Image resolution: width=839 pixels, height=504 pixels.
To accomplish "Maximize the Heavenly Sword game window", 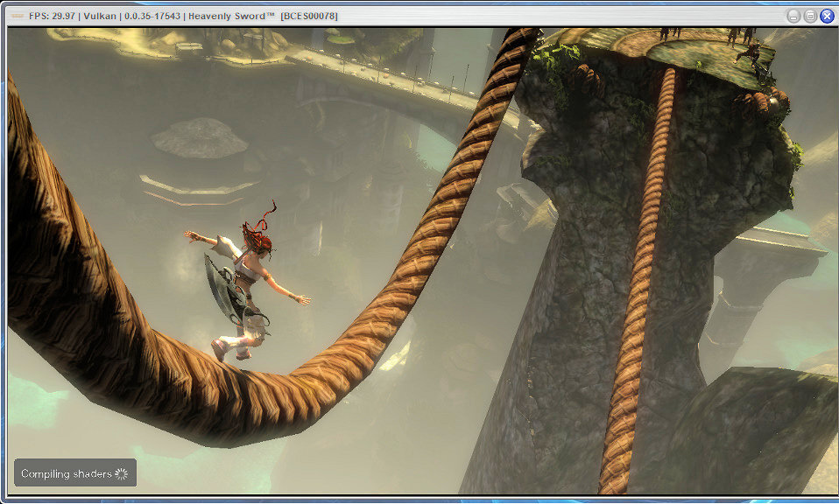I will pyautogui.click(x=809, y=16).
